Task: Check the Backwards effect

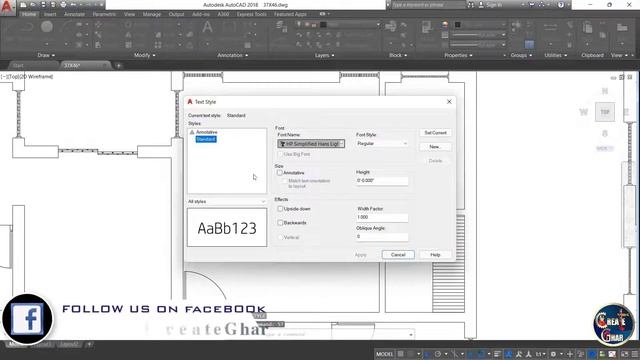Action: point(280,223)
